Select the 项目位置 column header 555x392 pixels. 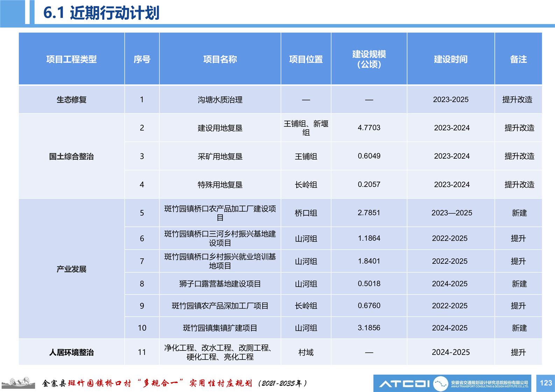(x=306, y=59)
